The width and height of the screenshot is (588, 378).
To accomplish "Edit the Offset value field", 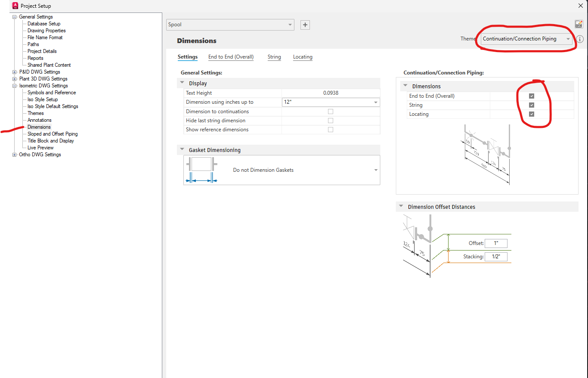I will 496,243.
